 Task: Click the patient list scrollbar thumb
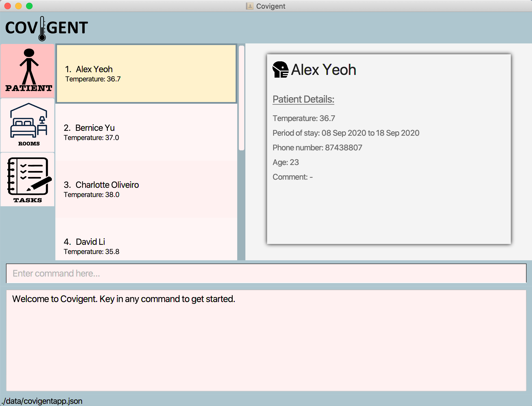click(x=241, y=98)
